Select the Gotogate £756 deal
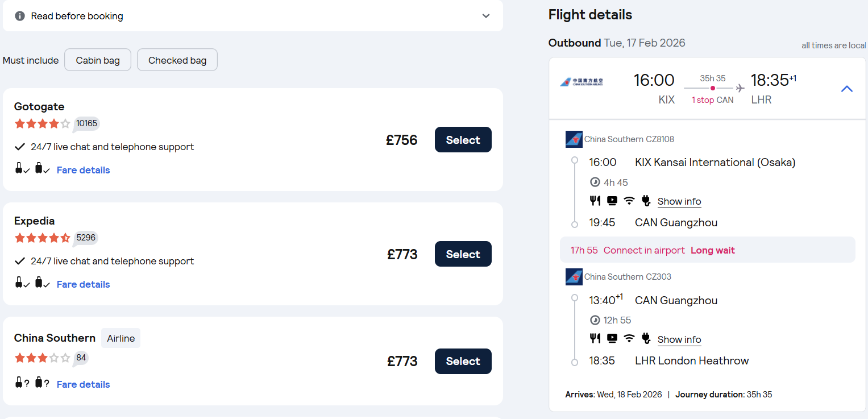The width and height of the screenshot is (868, 419). [x=463, y=140]
